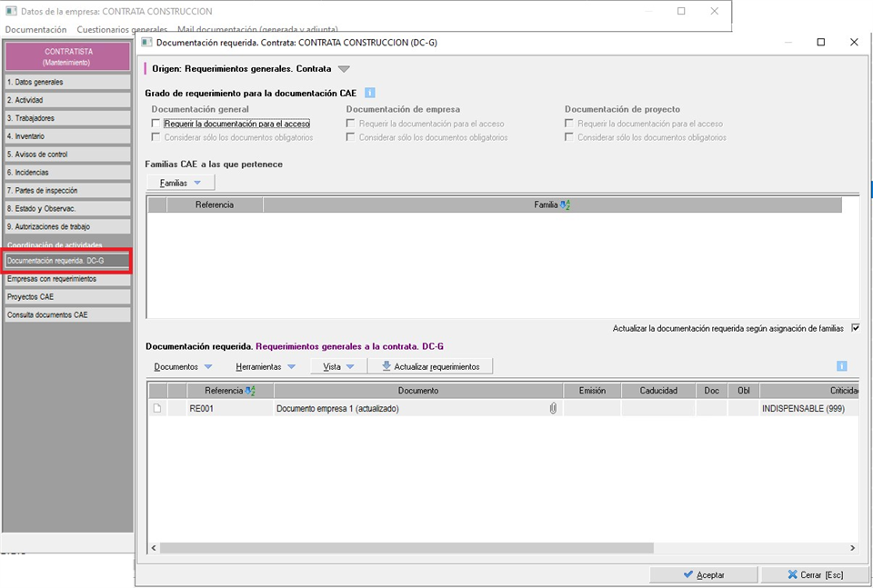Select 3. Trabajadores in sidebar

click(67, 118)
